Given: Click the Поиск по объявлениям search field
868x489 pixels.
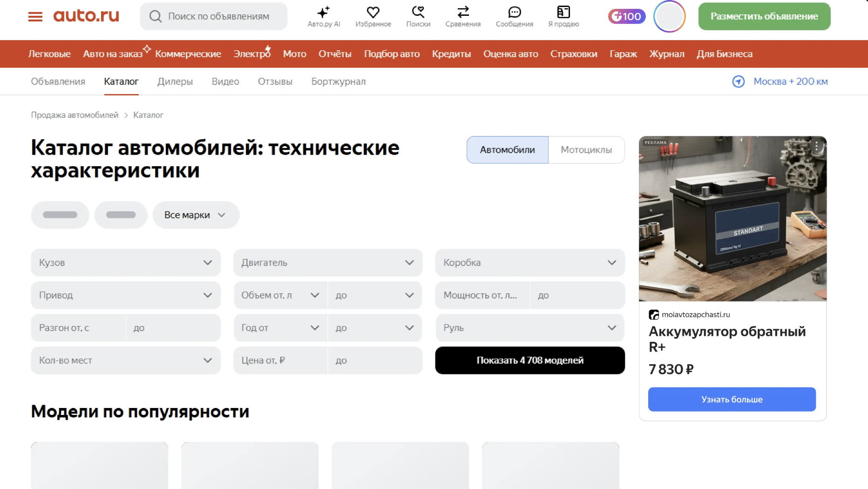Looking at the screenshot, I should click(x=219, y=17).
